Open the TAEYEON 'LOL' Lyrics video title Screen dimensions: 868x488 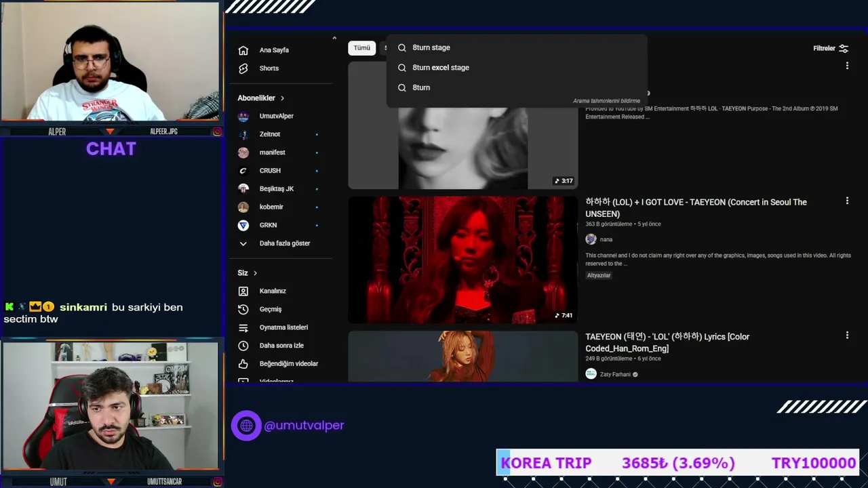[667, 342]
